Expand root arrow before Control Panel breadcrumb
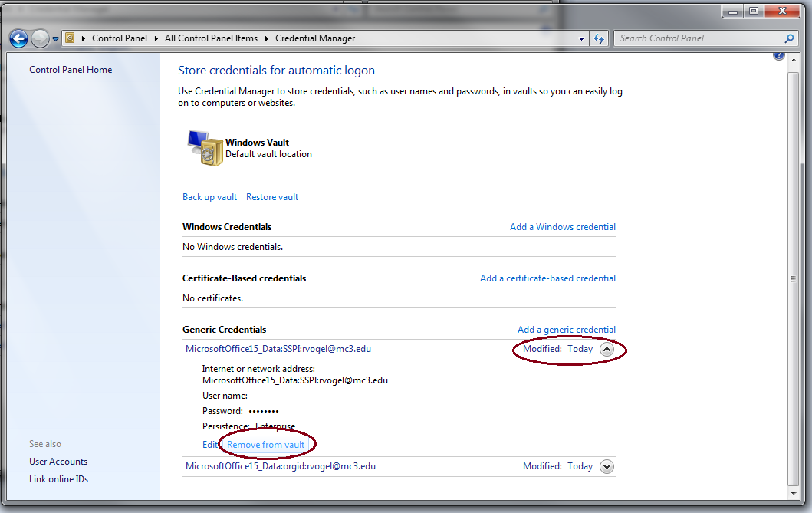 pyautogui.click(x=83, y=38)
